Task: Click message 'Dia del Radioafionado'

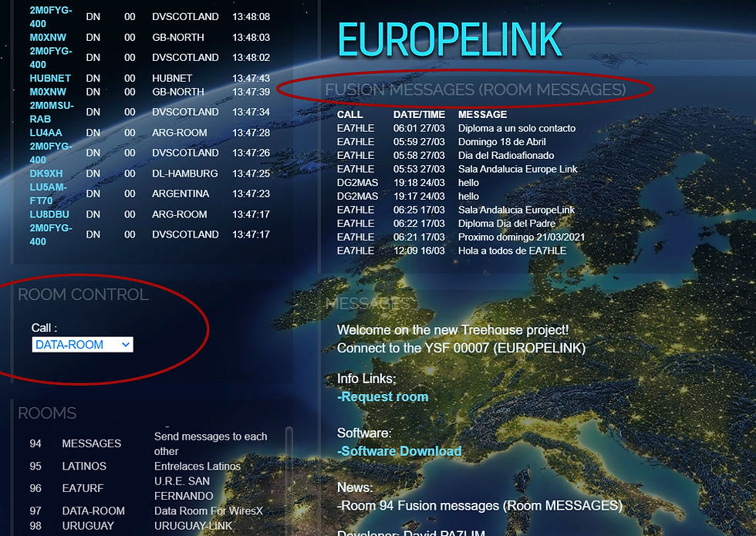Action: [x=506, y=155]
